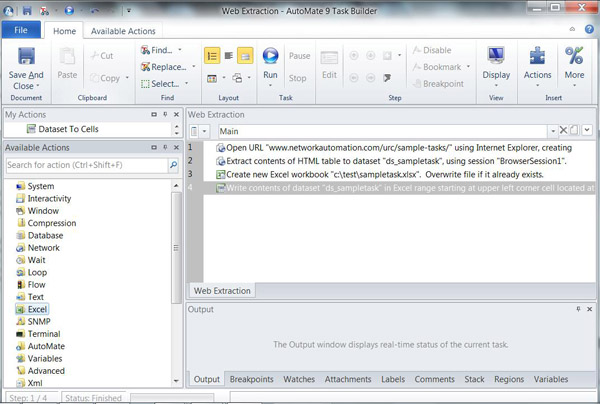This screenshot has height=404, width=600.
Task: Toggle the highlighted panel layout button
Action: click(245, 56)
